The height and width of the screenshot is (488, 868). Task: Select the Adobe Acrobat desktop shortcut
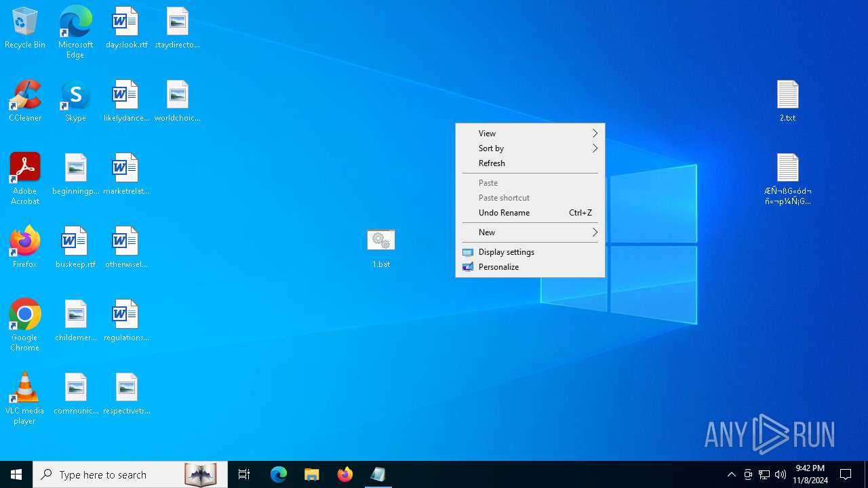pos(25,179)
